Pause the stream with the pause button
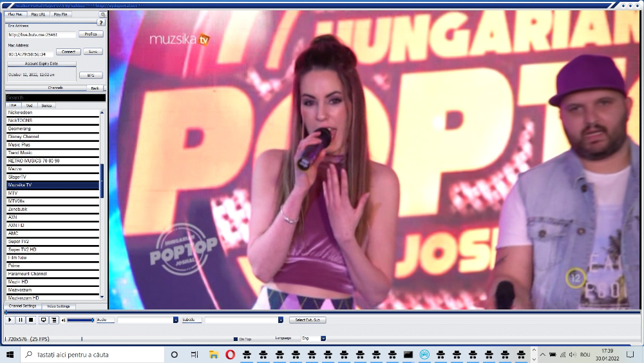This screenshot has height=363, width=644. (21, 320)
